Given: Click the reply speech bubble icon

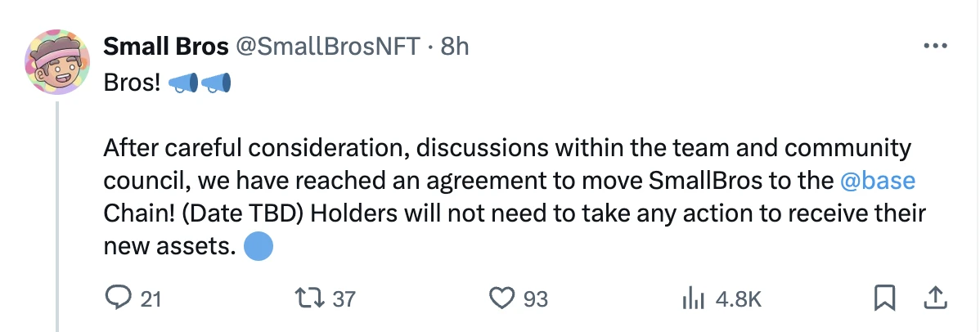Looking at the screenshot, I should (119, 299).
